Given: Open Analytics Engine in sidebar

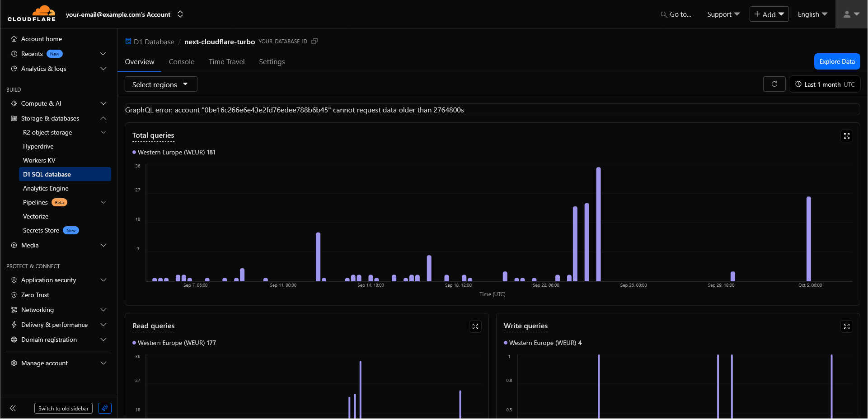Looking at the screenshot, I should coord(46,188).
